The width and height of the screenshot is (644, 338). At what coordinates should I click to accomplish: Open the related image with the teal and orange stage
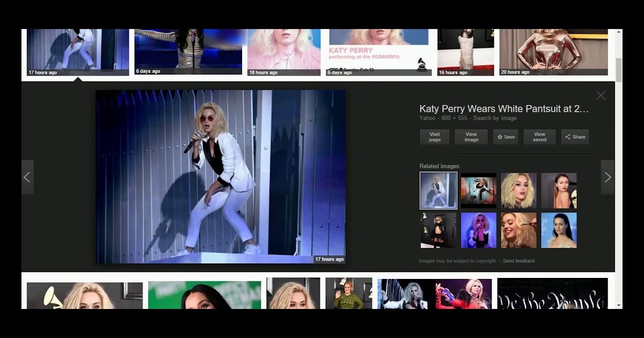pyautogui.click(x=479, y=190)
